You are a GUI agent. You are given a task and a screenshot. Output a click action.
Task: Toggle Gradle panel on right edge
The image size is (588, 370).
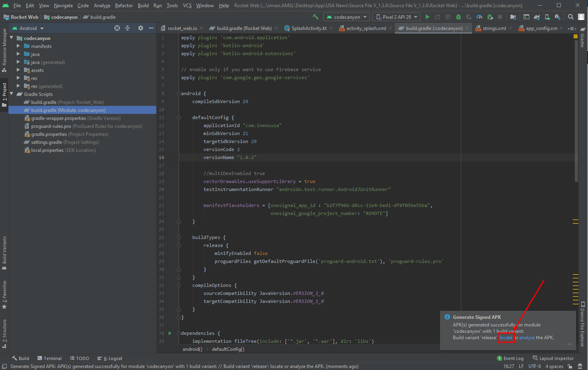click(x=583, y=37)
